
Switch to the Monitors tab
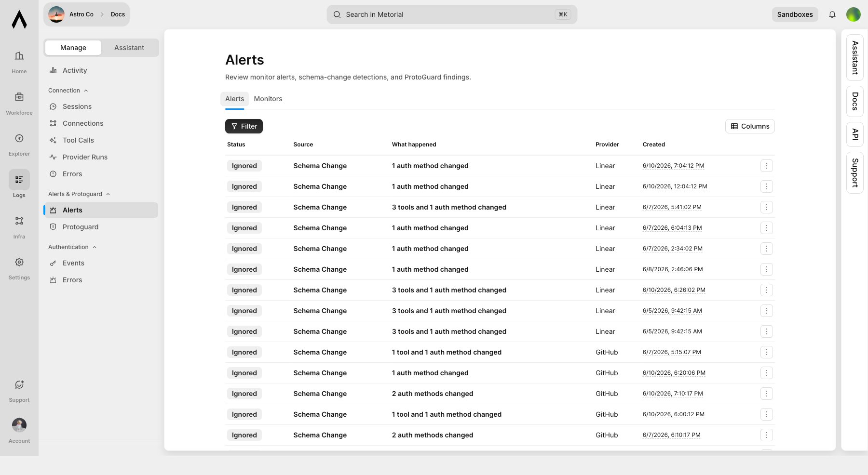tap(268, 99)
